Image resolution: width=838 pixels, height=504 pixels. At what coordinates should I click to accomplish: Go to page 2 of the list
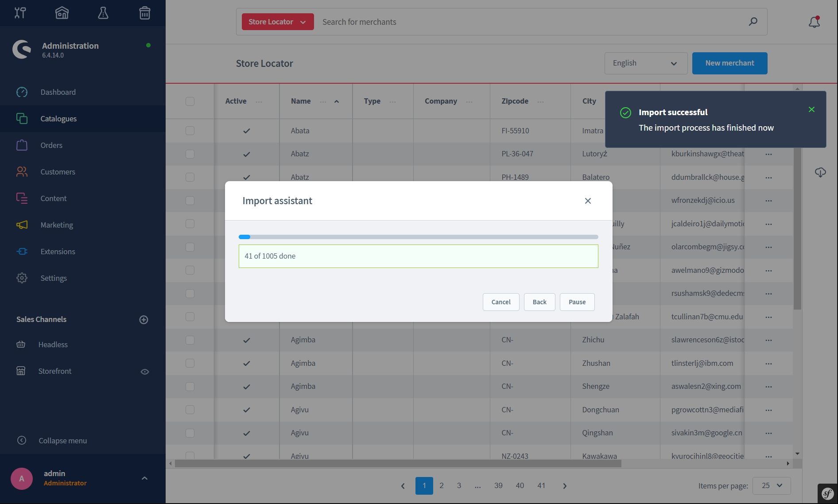pos(441,485)
